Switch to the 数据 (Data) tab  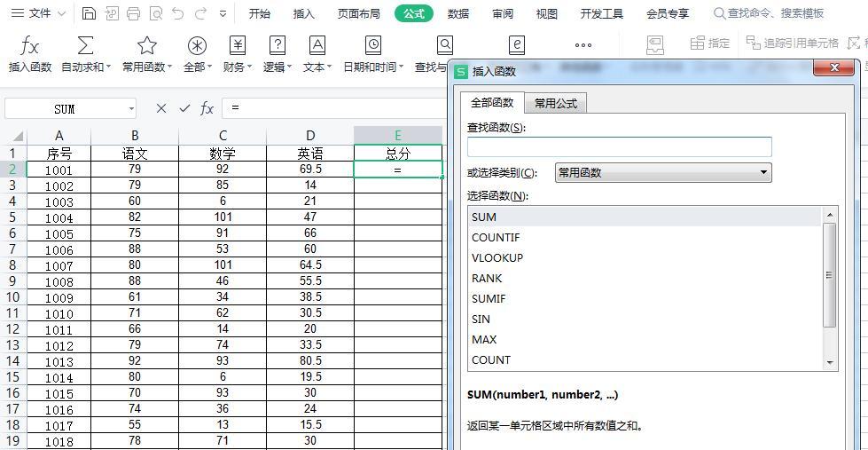[458, 14]
